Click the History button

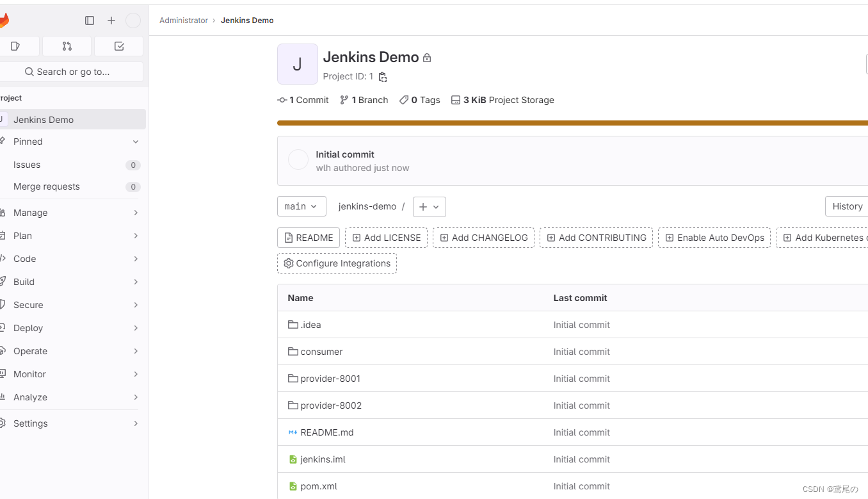(846, 206)
